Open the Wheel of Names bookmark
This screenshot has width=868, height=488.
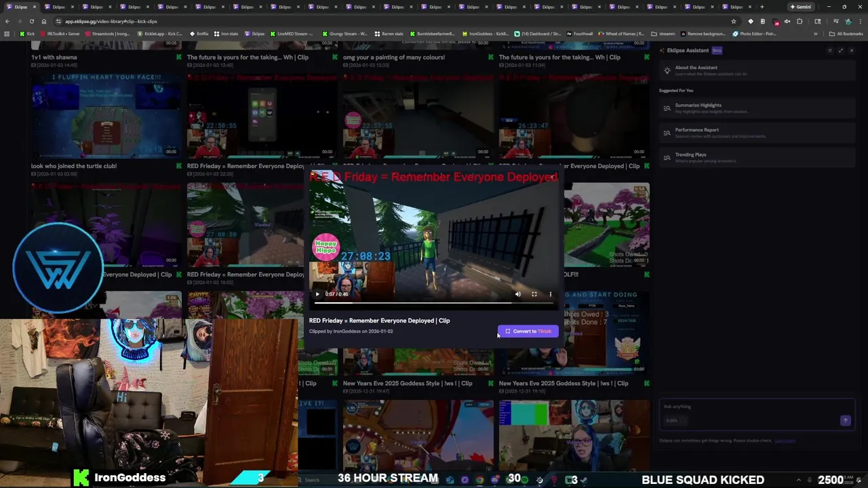621,33
